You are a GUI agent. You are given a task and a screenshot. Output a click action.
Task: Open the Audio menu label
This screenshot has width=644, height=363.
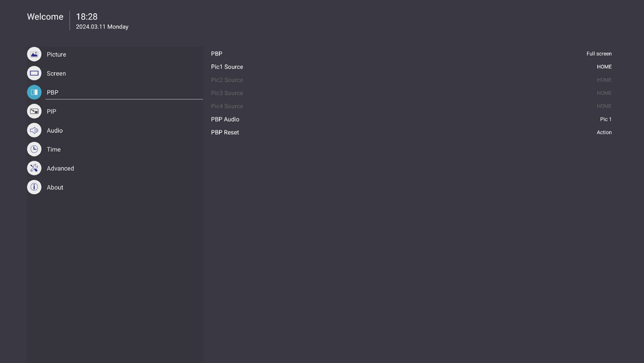55,130
